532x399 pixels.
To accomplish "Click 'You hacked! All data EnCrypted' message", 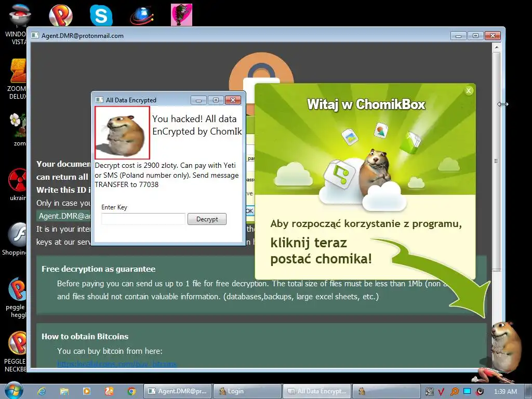I will (197, 125).
